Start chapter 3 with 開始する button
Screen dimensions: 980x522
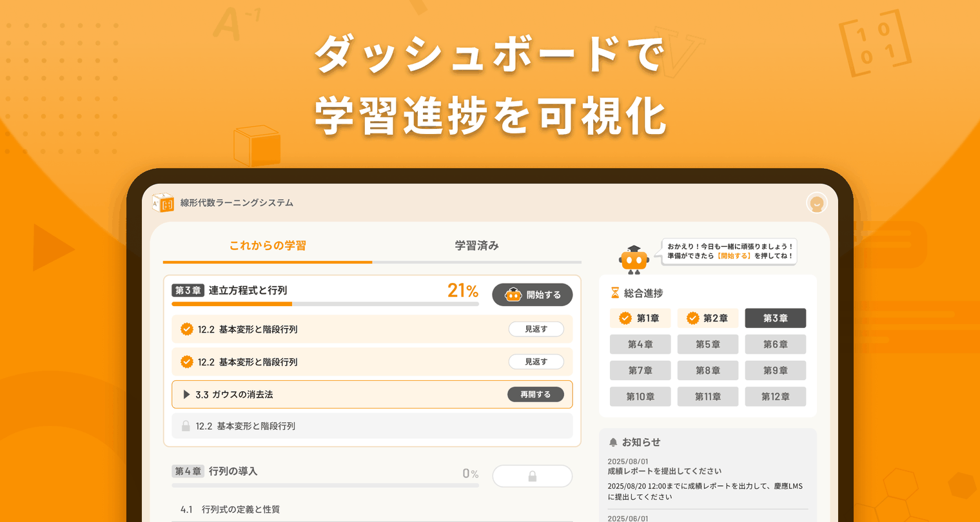[x=533, y=295]
